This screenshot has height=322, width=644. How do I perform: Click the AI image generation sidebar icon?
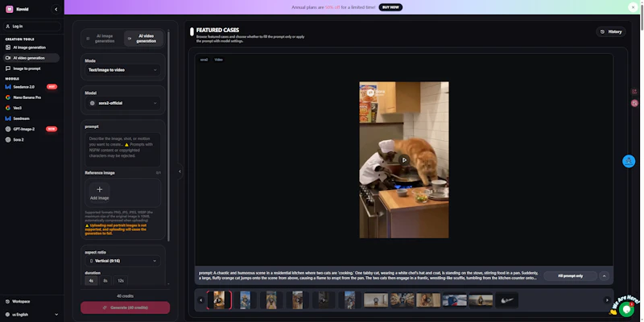[x=8, y=47]
